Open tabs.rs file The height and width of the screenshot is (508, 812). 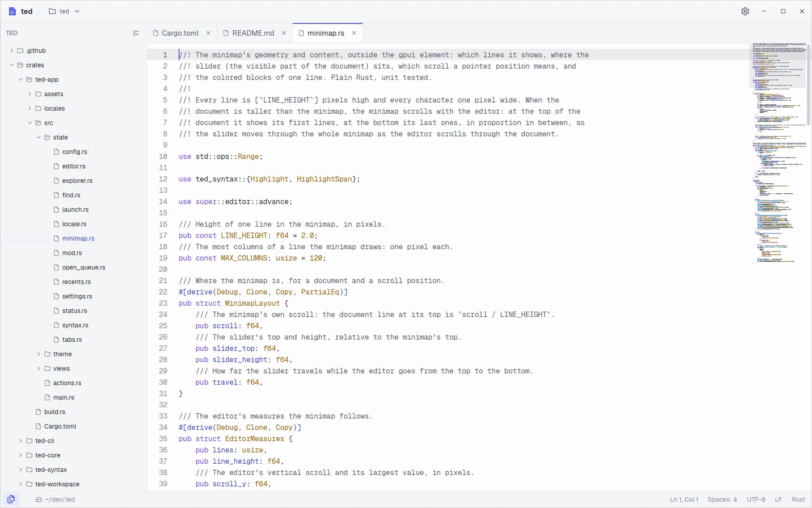click(74, 340)
